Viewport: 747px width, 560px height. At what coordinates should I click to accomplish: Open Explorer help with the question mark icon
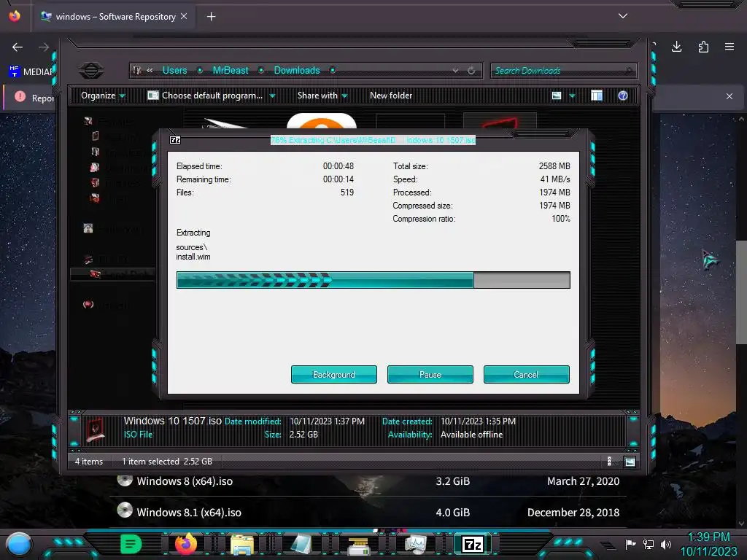click(623, 96)
